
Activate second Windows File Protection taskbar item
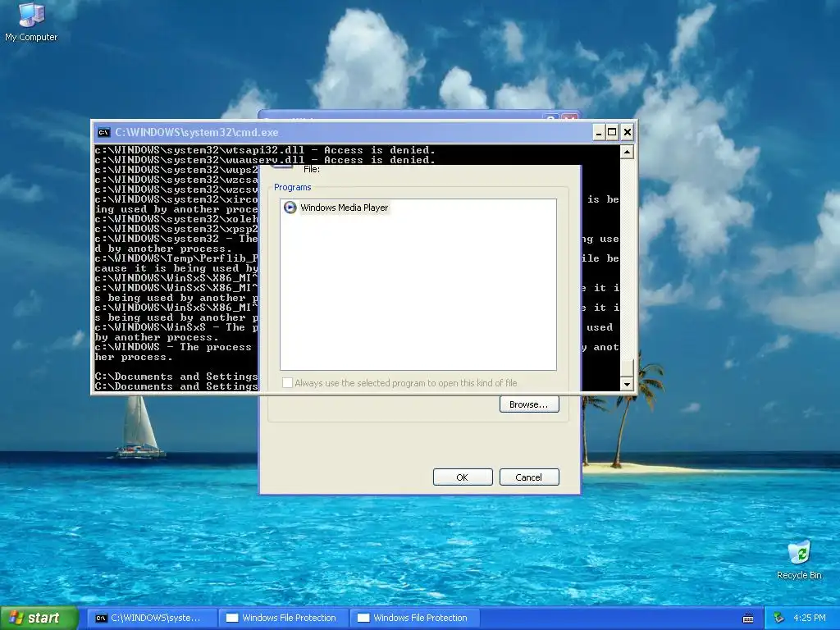tap(414, 618)
